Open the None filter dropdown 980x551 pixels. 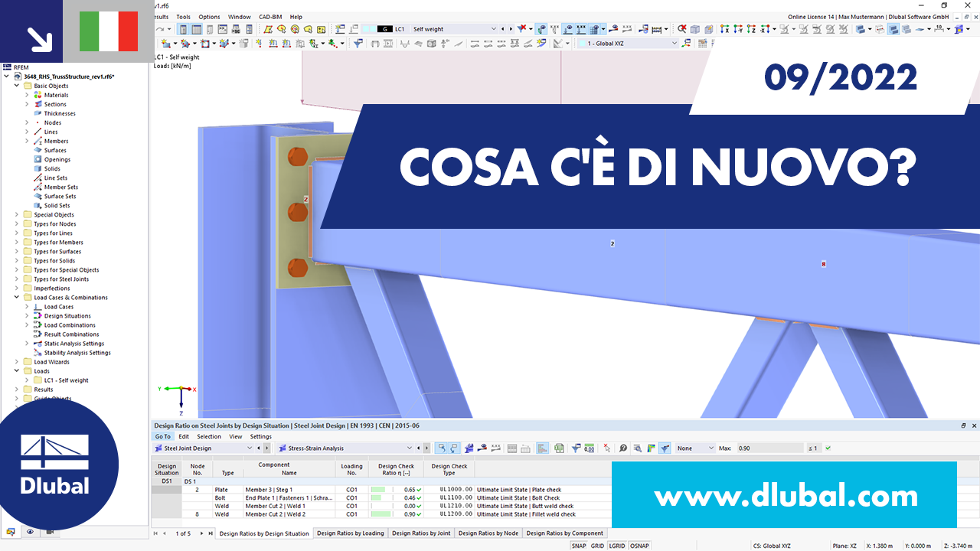[x=711, y=448]
